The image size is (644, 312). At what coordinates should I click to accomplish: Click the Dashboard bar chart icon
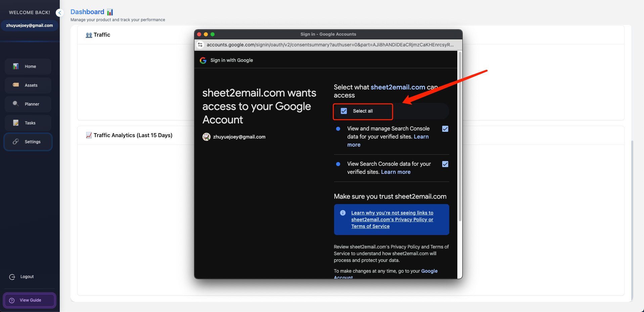(x=110, y=12)
